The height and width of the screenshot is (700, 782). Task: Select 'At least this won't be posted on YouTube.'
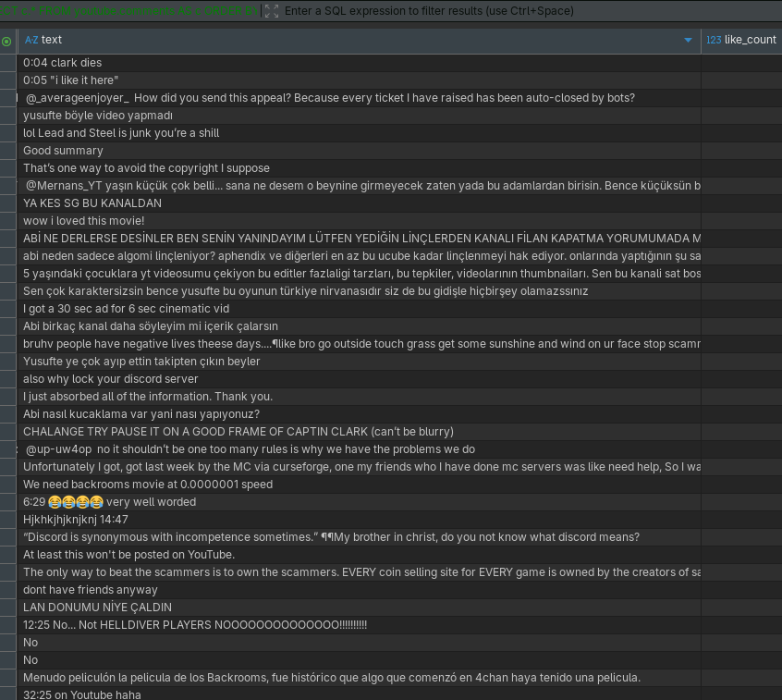[x=359, y=555]
